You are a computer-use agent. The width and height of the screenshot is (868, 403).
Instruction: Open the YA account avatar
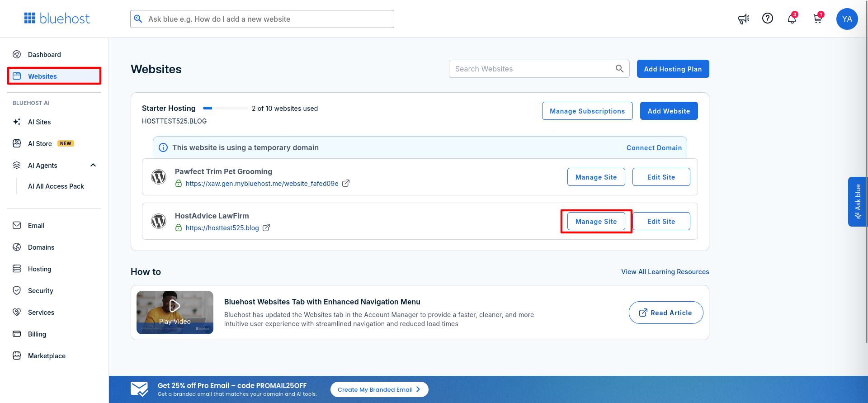(847, 19)
